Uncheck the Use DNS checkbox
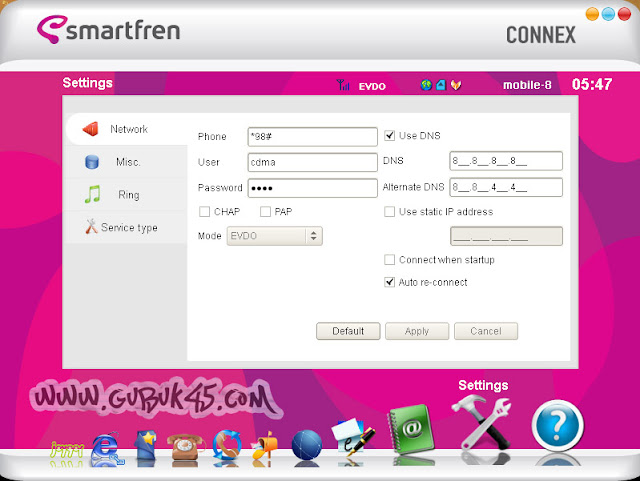This screenshot has width=640, height=481. click(x=389, y=136)
